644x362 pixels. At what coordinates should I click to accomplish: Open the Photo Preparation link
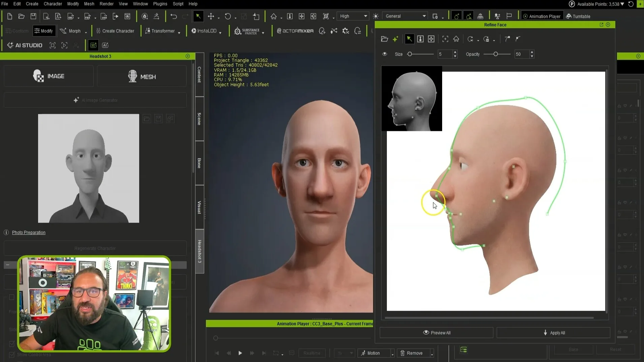pos(29,232)
